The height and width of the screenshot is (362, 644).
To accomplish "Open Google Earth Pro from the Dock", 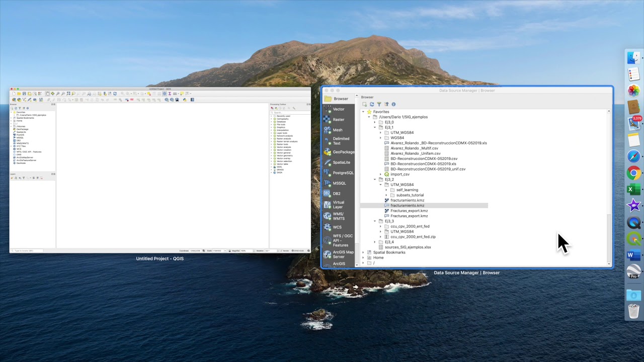I will click(x=633, y=272).
